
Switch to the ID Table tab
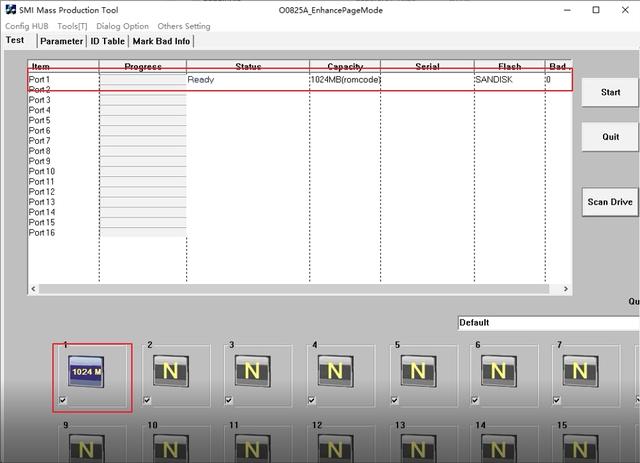(108, 41)
